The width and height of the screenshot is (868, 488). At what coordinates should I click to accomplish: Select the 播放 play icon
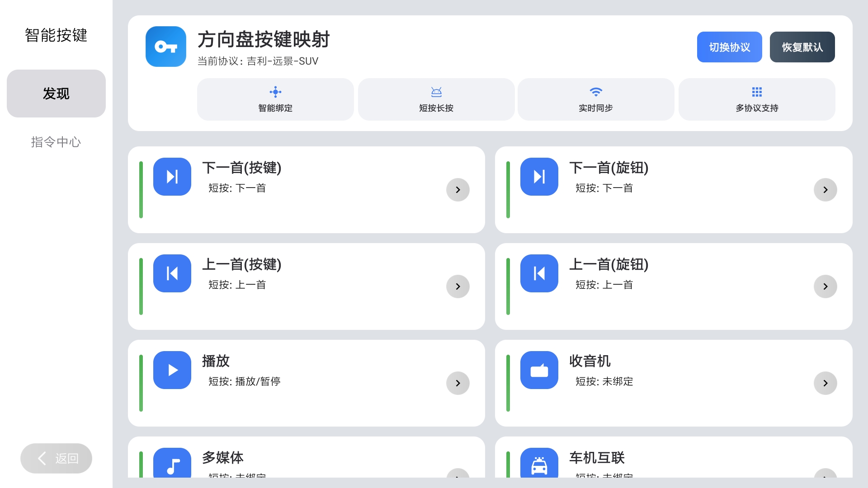172,370
